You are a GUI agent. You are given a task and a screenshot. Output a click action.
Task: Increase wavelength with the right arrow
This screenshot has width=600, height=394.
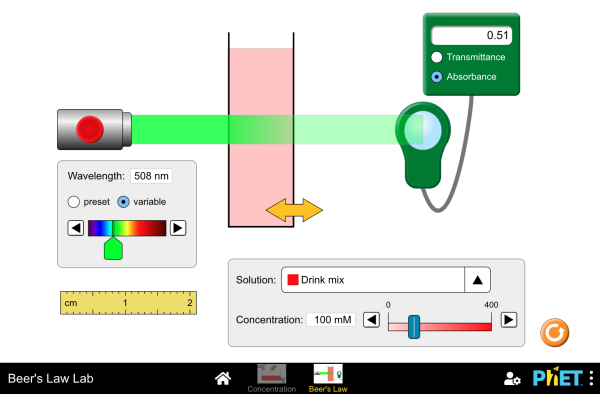click(178, 228)
